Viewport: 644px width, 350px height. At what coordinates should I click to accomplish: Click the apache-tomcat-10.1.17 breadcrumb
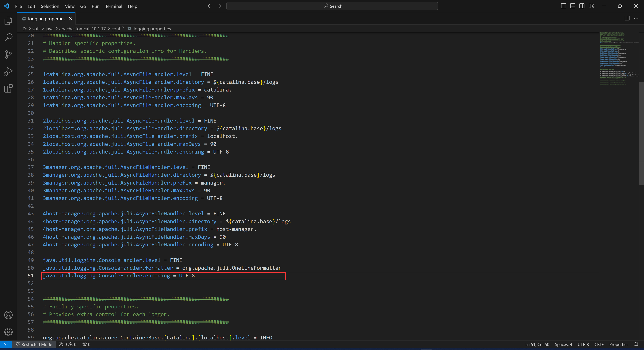point(83,29)
